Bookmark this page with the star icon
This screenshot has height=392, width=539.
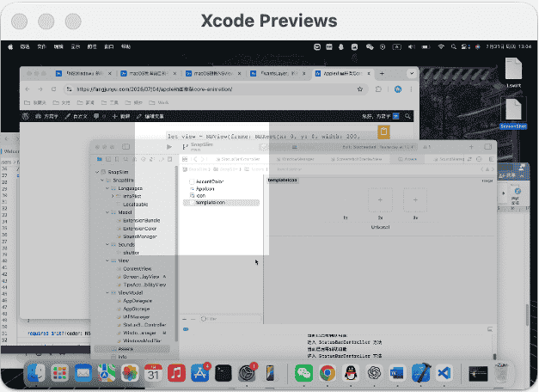360,89
